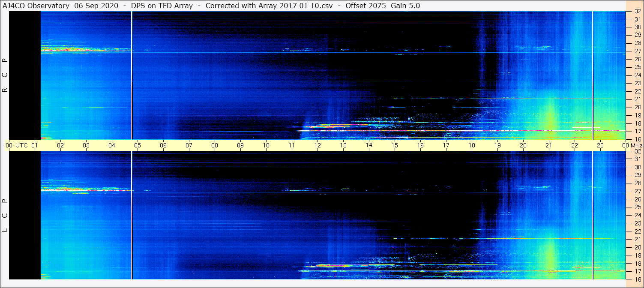This screenshot has height=288, width=644.
Task: Click the 19 hour tick label on the time axis
Action: click(497, 145)
